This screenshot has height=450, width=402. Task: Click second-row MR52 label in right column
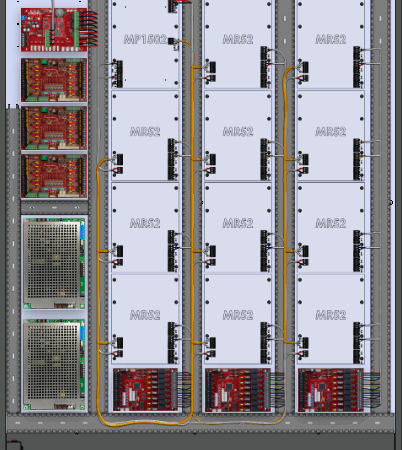[331, 132]
